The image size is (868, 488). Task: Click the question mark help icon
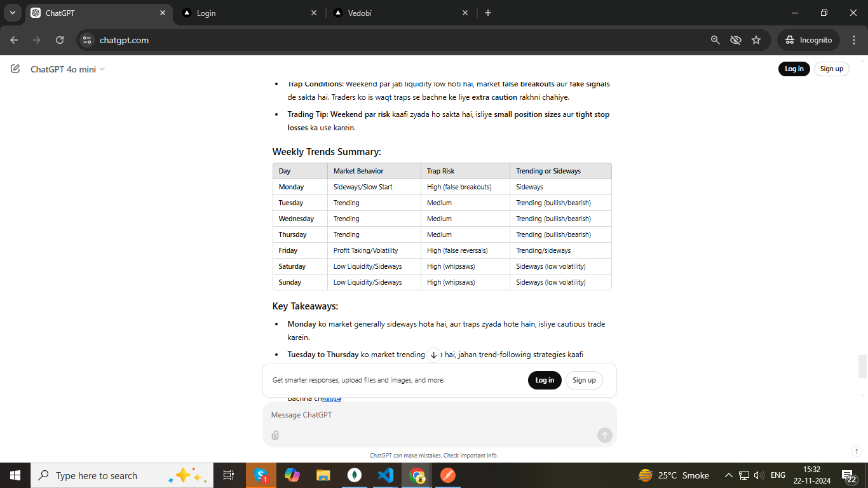coord(856,451)
